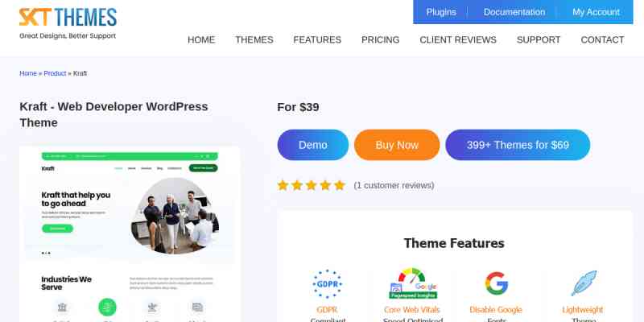Viewport: 644px width, 322px height.
Task: Open the Client Reviews menu
Action: point(458,39)
